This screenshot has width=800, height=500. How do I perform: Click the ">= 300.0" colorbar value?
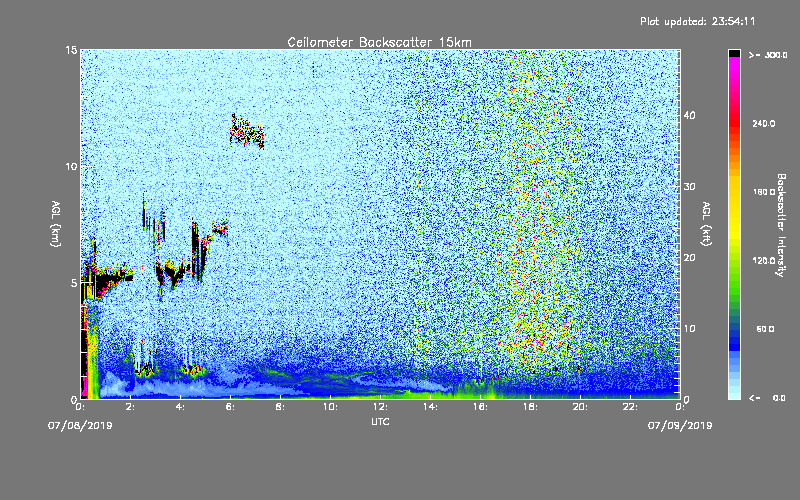(768, 55)
